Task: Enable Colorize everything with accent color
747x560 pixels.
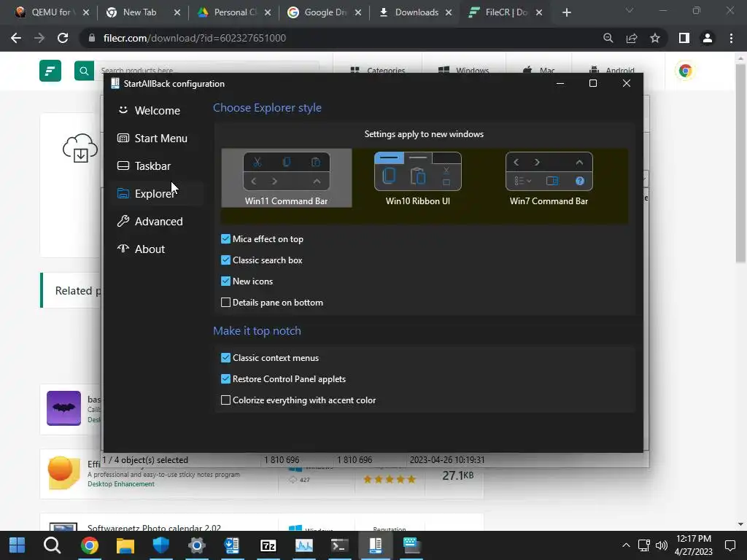Action: (226, 400)
